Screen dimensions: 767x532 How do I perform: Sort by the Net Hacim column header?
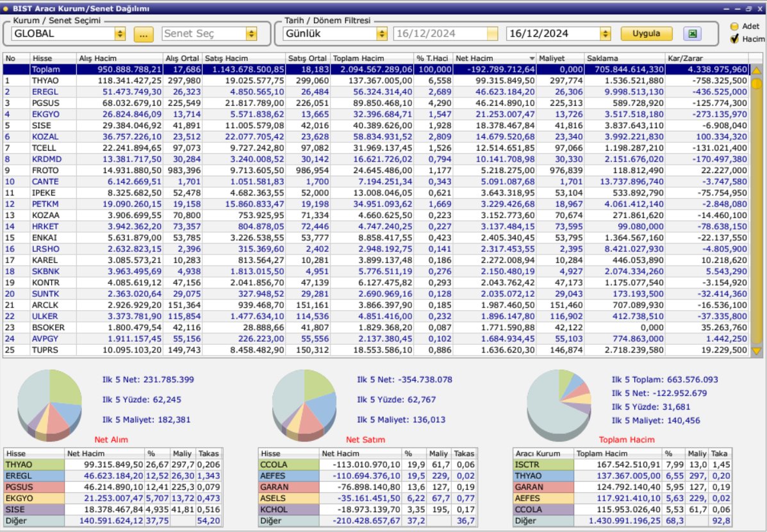click(x=494, y=58)
